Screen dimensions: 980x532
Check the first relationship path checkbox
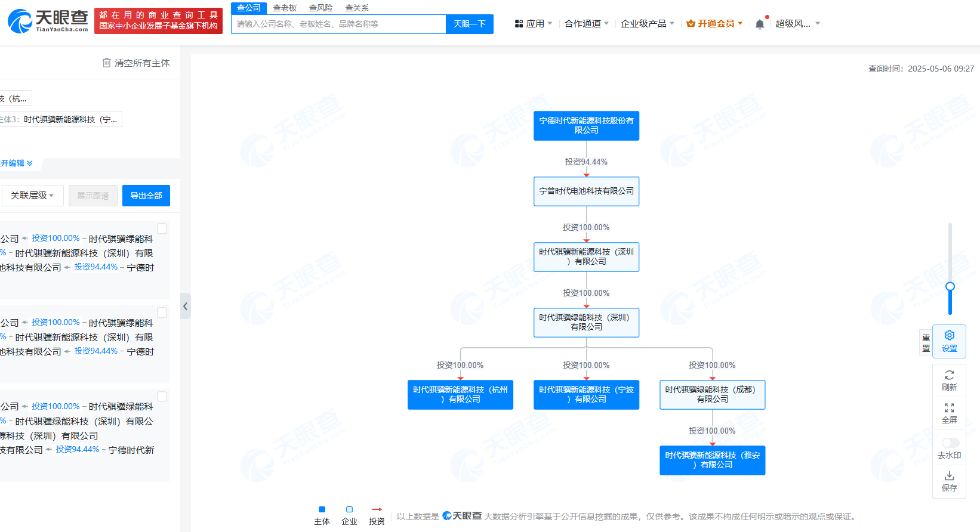[162, 228]
